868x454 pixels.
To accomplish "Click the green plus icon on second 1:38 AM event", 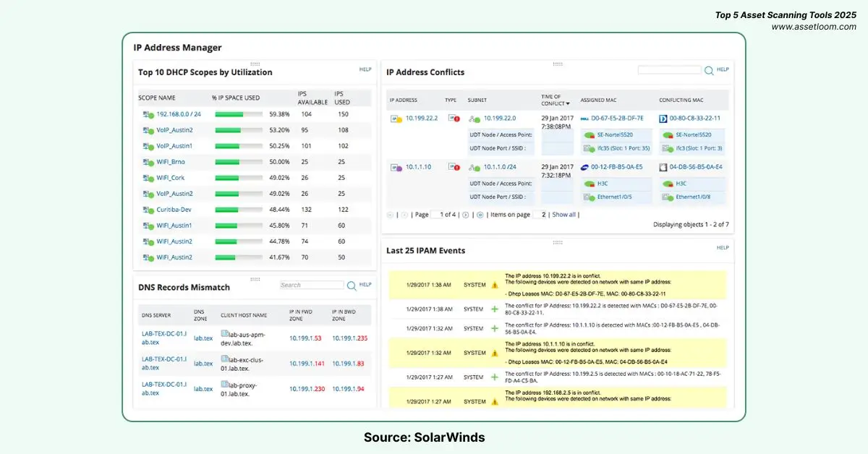I will 495,309.
